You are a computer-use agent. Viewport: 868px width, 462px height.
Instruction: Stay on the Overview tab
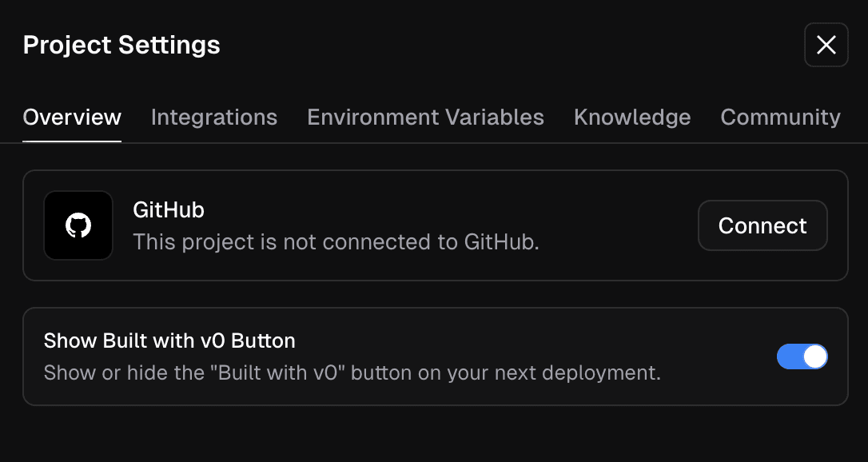(71, 117)
